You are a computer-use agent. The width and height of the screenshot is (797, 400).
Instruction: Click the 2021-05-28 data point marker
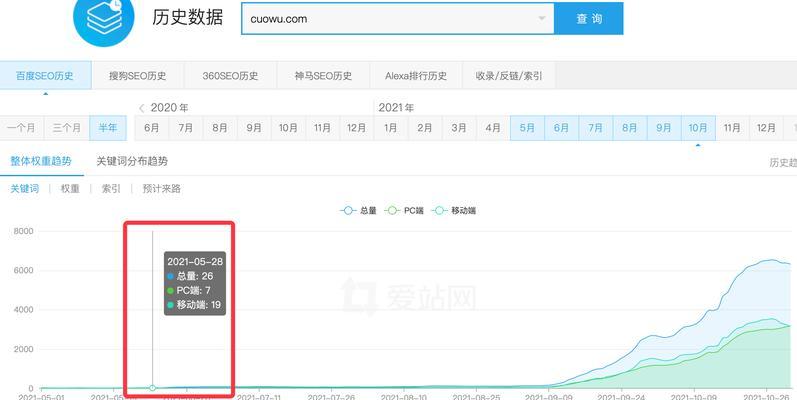coord(152,388)
